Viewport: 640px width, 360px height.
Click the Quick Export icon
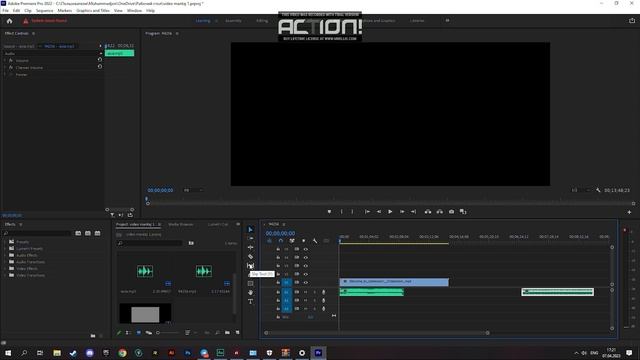click(631, 21)
